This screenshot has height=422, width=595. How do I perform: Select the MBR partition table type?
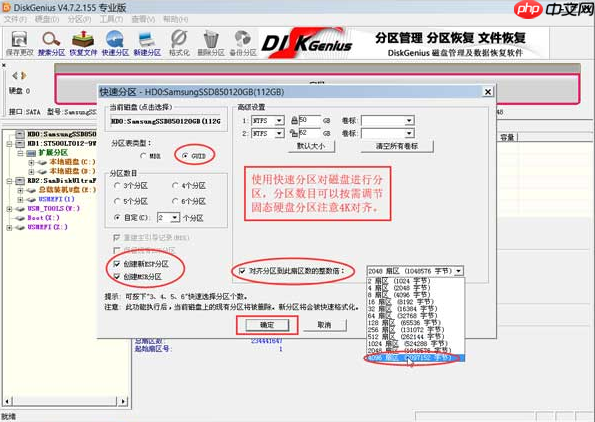(150, 156)
